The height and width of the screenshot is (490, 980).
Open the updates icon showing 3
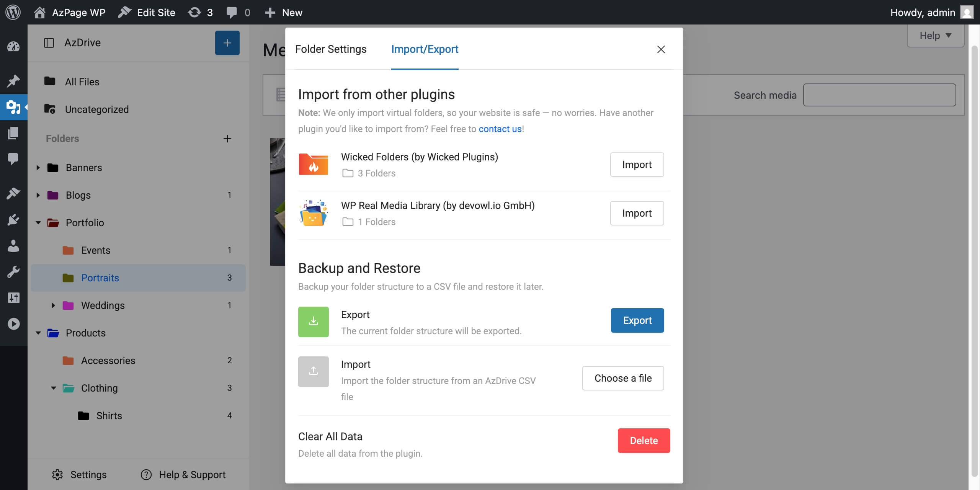200,12
